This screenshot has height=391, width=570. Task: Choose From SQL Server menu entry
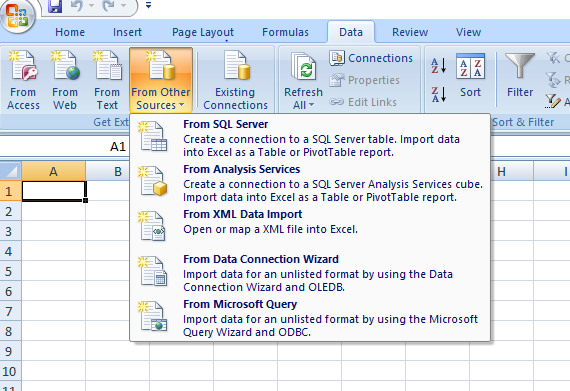[x=310, y=138]
